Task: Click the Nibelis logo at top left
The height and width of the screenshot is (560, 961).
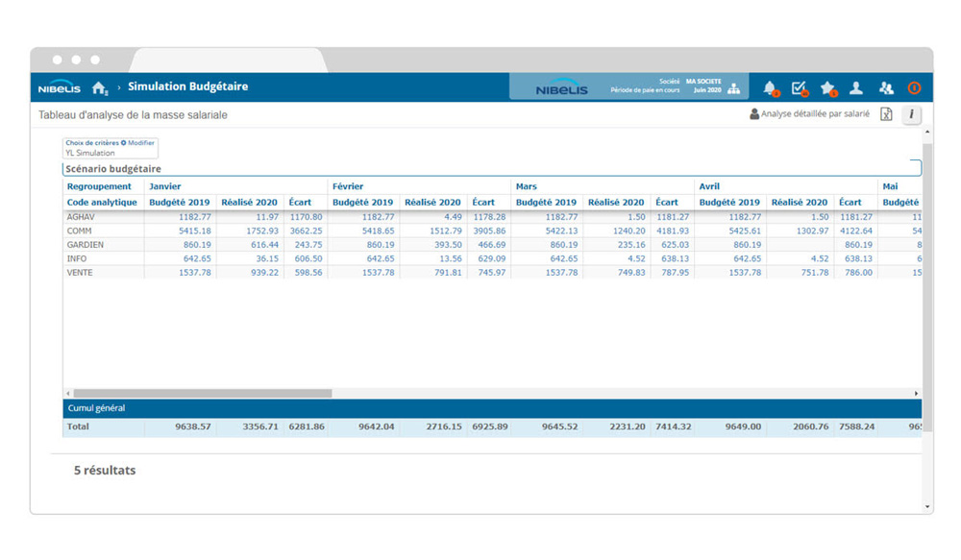Action: (60, 88)
